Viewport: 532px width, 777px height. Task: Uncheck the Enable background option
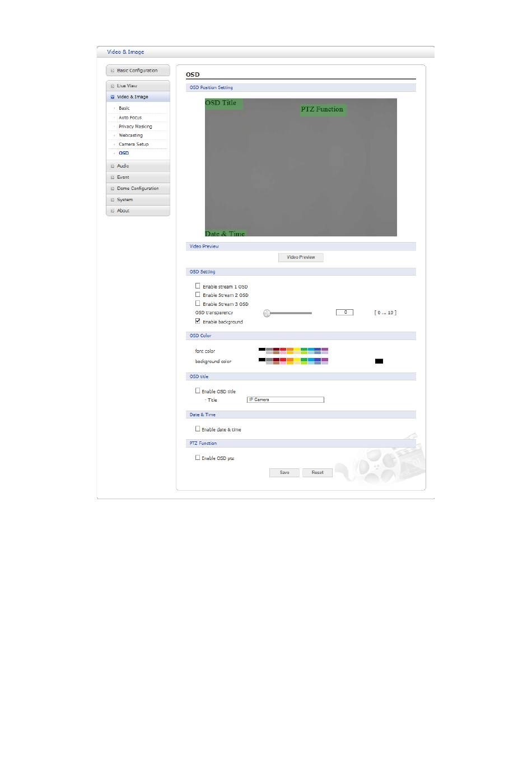pyautogui.click(x=198, y=322)
